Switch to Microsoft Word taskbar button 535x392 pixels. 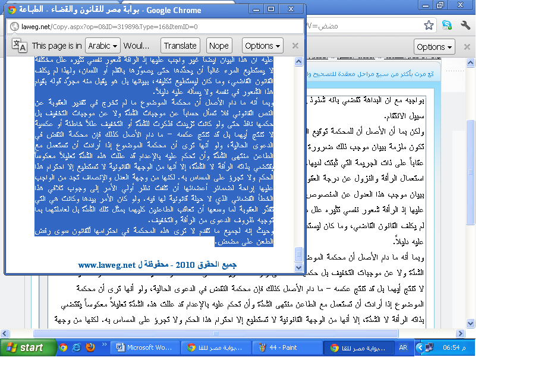click(144, 347)
